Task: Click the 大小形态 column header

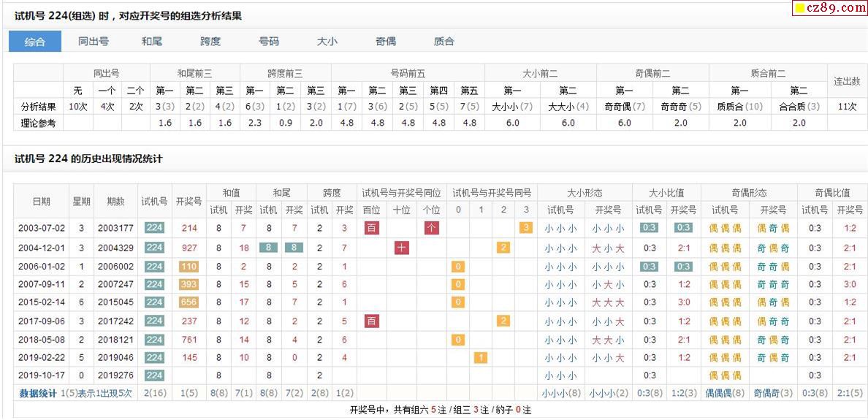Action: [585, 193]
